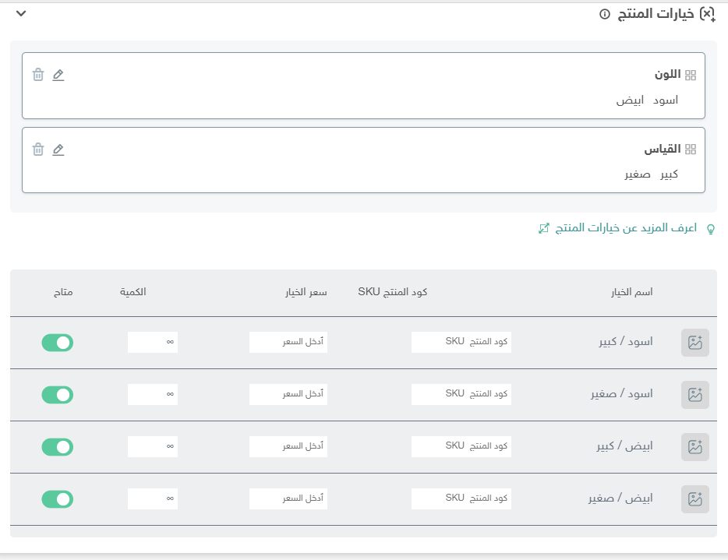Click the كود المنتج SKU column header

[x=392, y=292]
